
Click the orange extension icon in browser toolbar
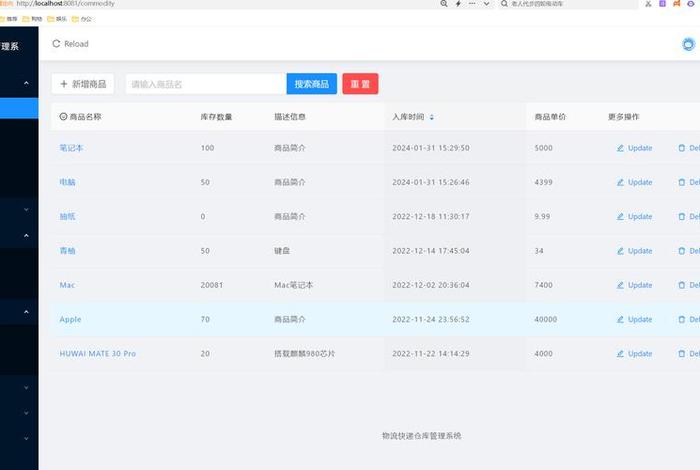point(677,4)
